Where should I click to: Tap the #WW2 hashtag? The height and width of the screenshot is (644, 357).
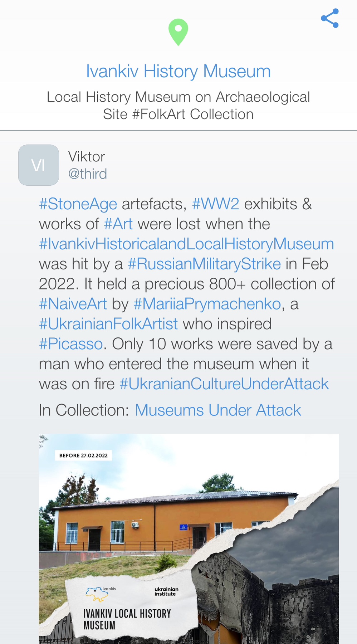(215, 204)
